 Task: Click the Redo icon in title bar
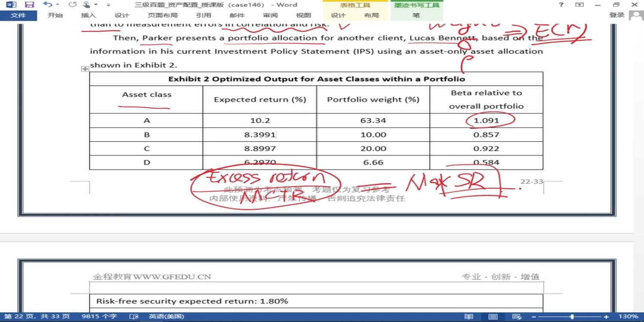coord(73,5)
